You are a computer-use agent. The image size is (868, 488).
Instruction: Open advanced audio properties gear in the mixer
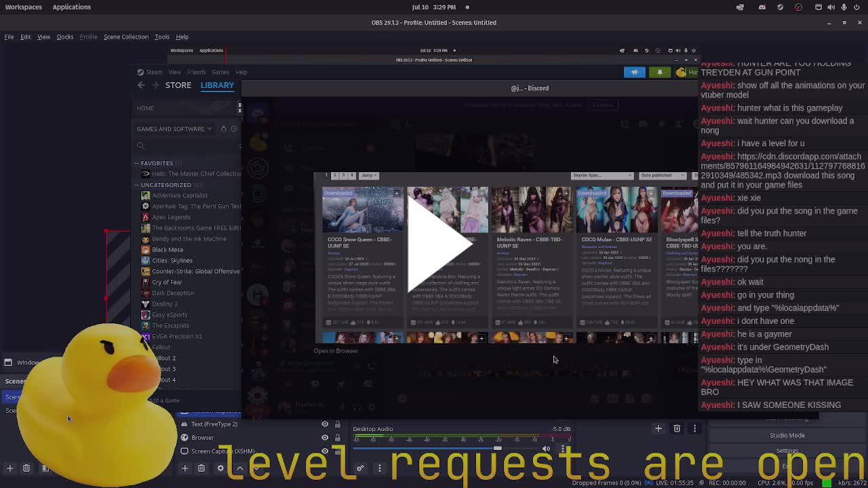click(x=360, y=468)
